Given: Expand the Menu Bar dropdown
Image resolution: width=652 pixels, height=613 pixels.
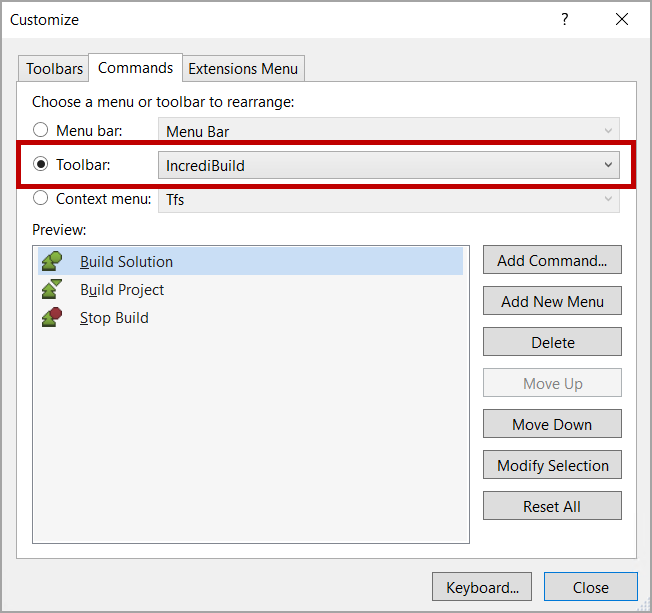Looking at the screenshot, I should (x=388, y=131).
